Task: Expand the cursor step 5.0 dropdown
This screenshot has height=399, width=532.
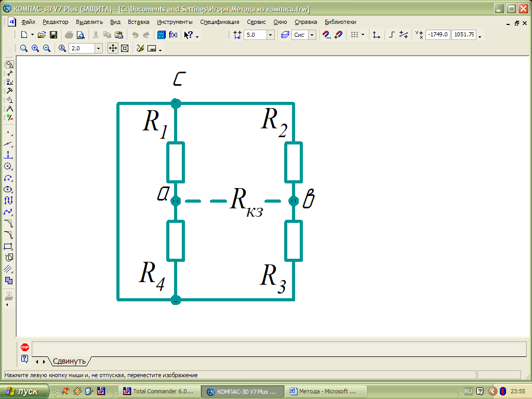Action: click(271, 35)
